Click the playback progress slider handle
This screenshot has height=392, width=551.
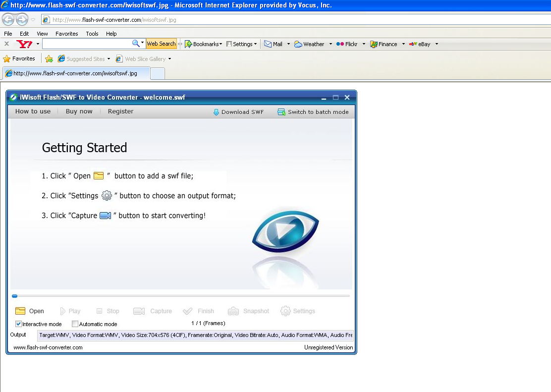[x=14, y=296]
